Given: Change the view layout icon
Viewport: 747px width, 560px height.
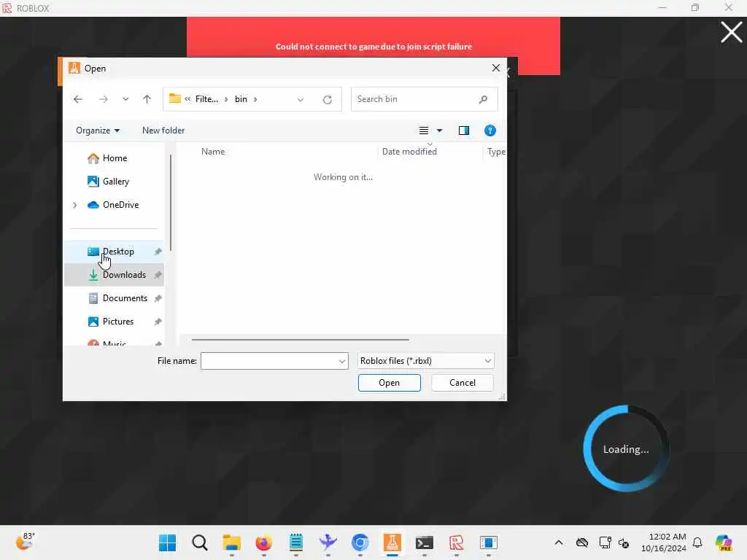Looking at the screenshot, I should [424, 131].
